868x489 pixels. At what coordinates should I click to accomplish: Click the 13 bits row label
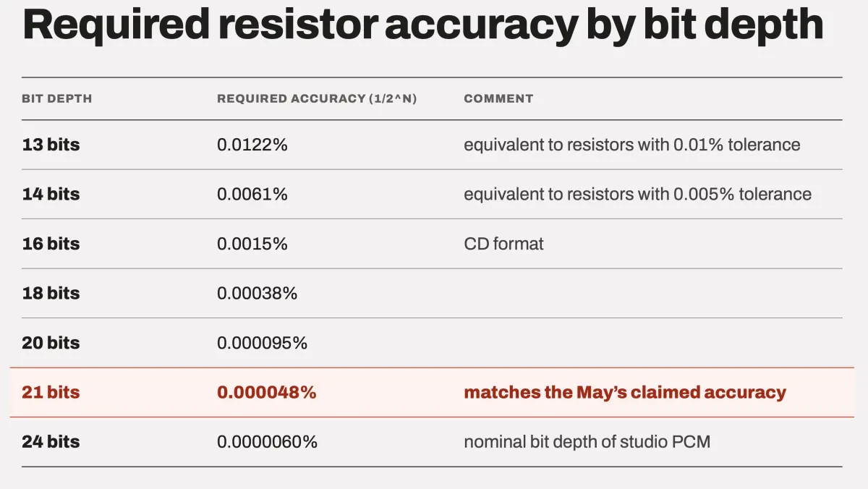51,145
